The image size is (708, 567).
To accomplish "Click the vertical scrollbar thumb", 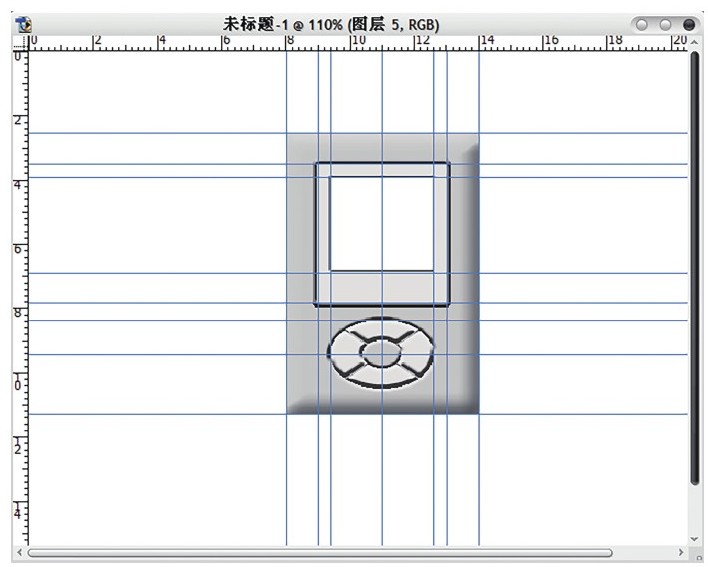I will tap(695, 268).
